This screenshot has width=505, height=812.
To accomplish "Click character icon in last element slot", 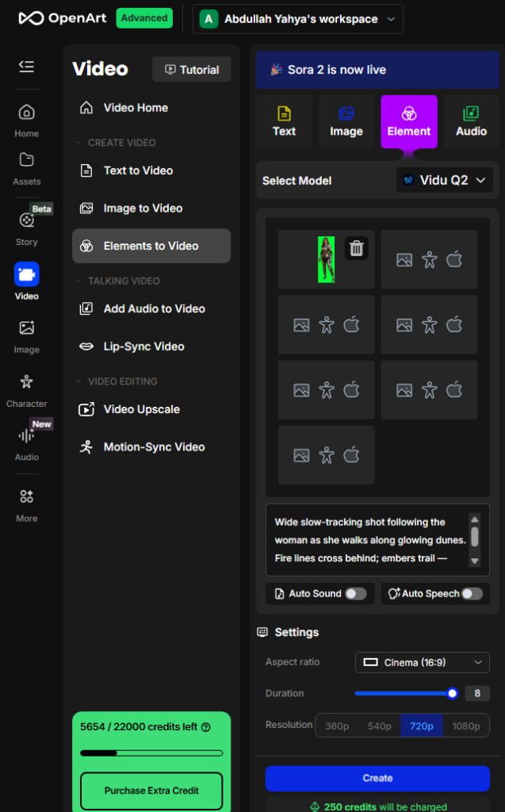I will coord(327,455).
